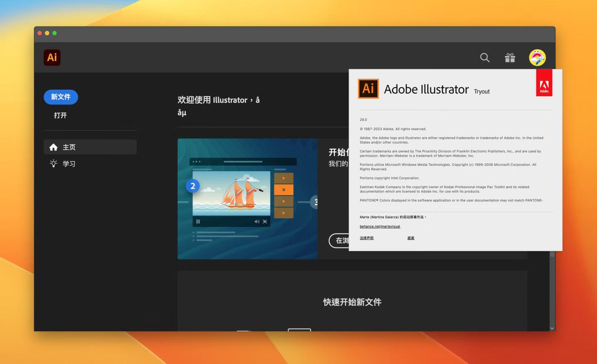The width and height of the screenshot is (597, 364).
Task: Open the behance.net/martevisual link
Action: coord(380,226)
